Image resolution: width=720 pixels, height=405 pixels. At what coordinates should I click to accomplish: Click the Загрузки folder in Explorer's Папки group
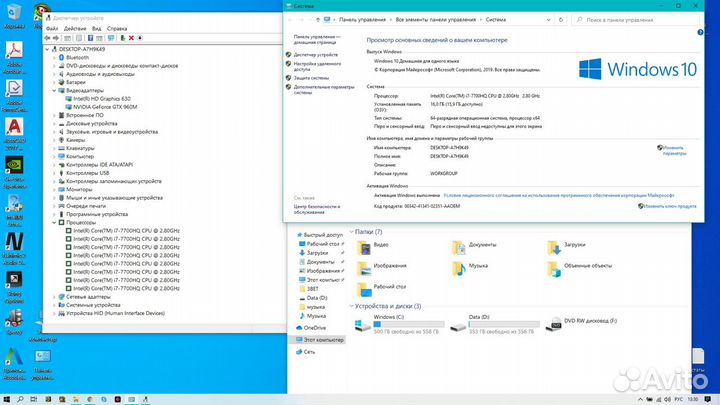coord(566,248)
